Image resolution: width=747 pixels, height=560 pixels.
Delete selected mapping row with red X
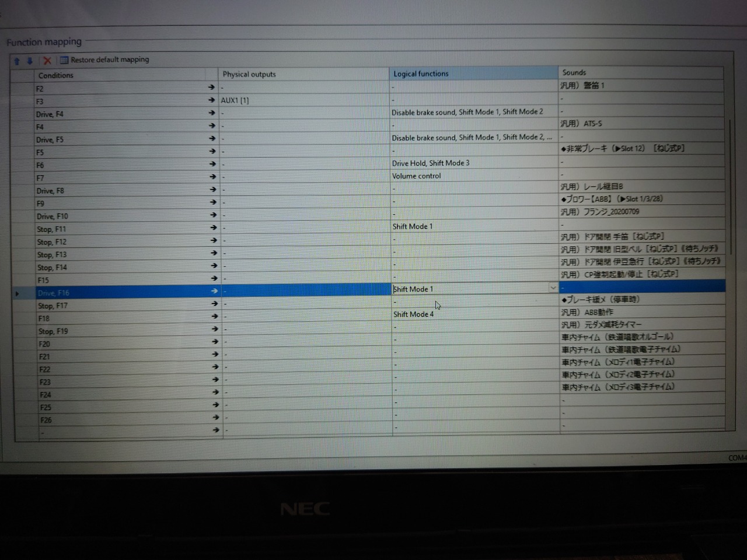(x=47, y=61)
